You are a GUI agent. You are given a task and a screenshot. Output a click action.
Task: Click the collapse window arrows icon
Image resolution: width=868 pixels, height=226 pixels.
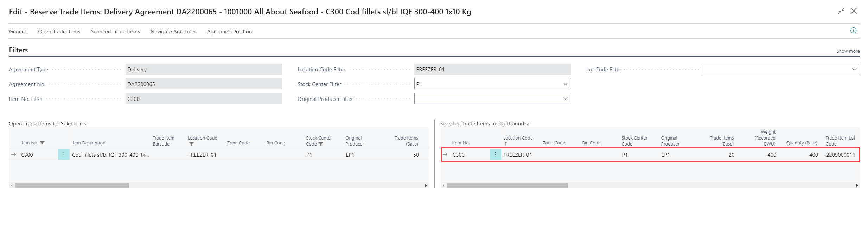[841, 11]
